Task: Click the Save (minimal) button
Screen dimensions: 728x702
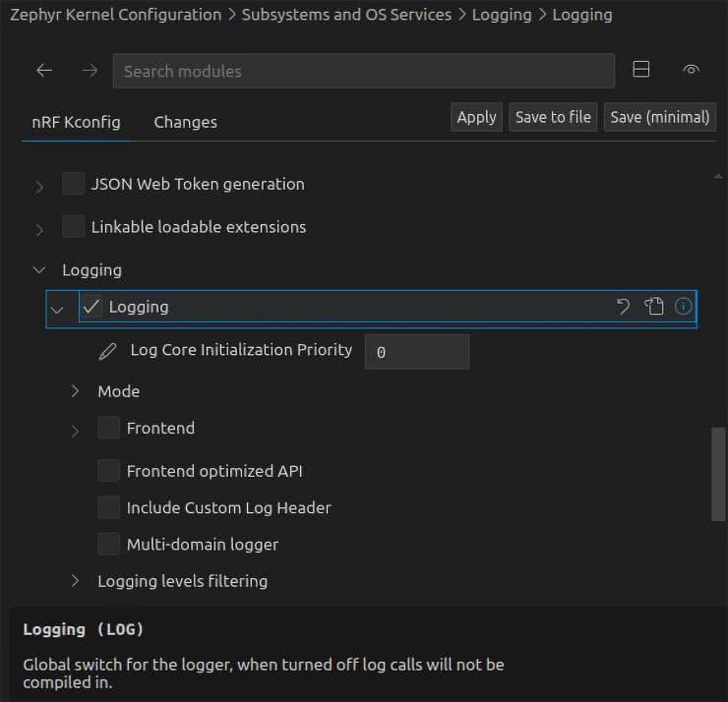Action: 659,117
